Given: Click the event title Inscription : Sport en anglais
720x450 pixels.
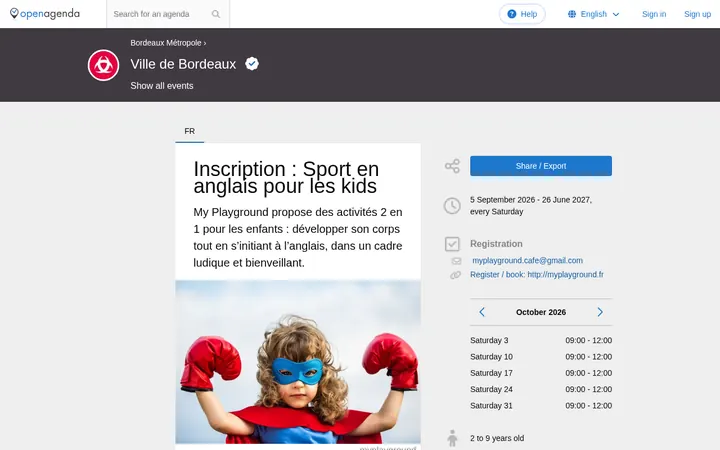Looking at the screenshot, I should click(286, 177).
